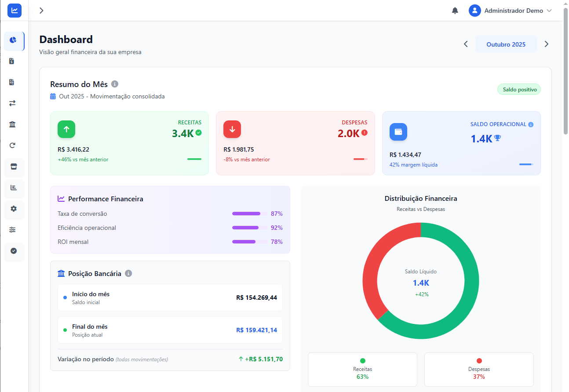Expand the collapsed sidebar with the chevron
This screenshot has width=569, height=392.
(41, 10)
